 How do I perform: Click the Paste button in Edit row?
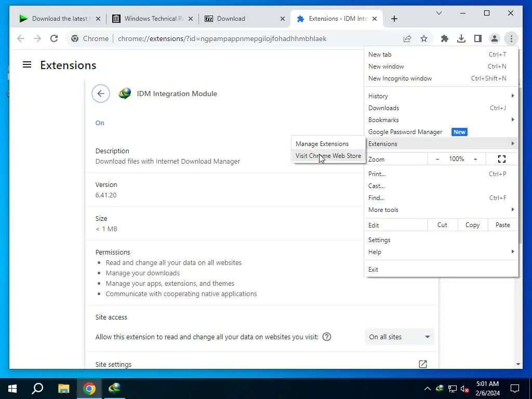[x=502, y=225]
